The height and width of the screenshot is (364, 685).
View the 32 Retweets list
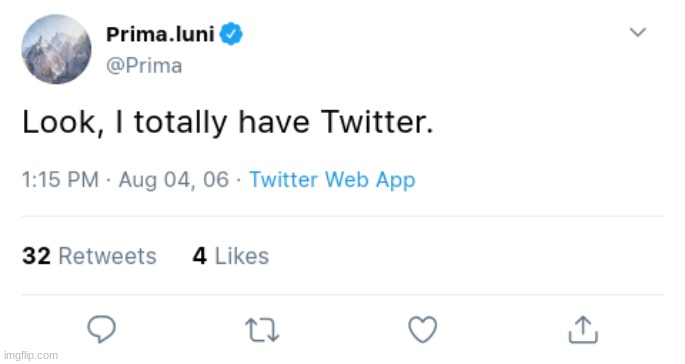click(x=89, y=256)
